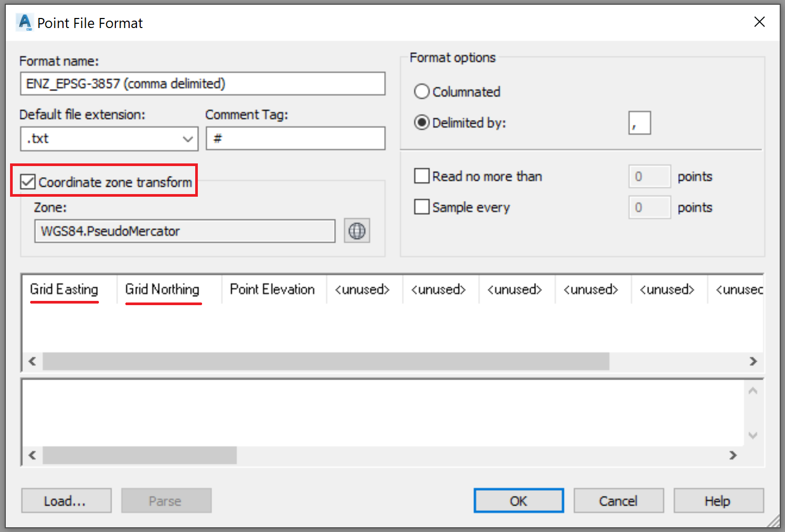Select the Grid Northing column header
Image resolution: width=785 pixels, height=532 pixels.
point(162,289)
